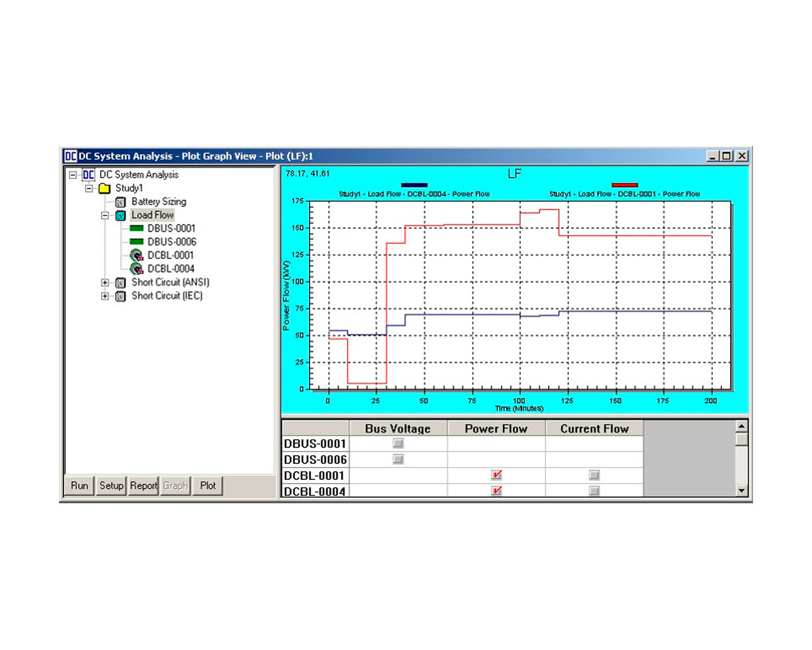The height and width of the screenshot is (650, 812).
Task: Collapse the Study1 tree node
Action: point(89,189)
